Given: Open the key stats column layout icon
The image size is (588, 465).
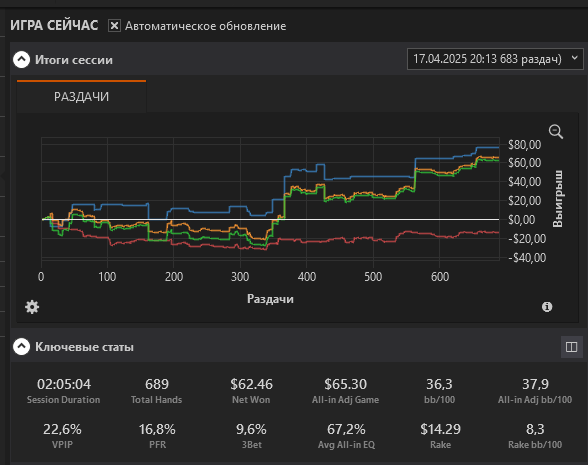Looking at the screenshot, I should [572, 347].
